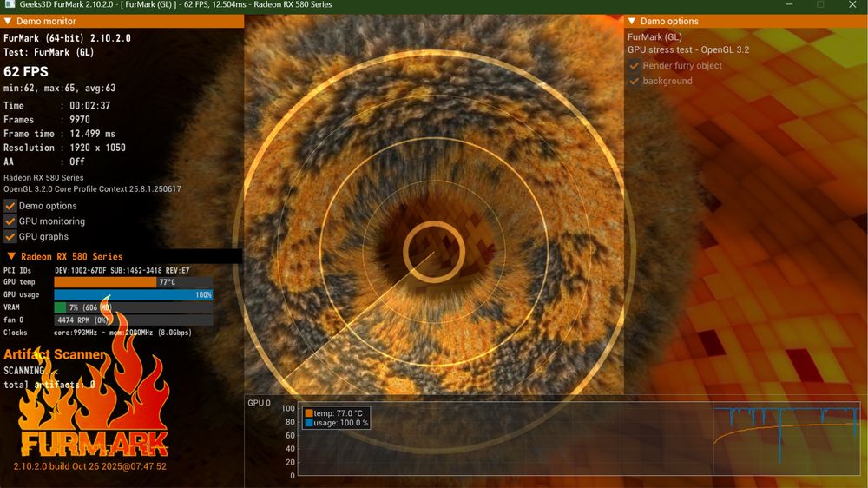Collapse the Demo monitor panel
The width and height of the screenshot is (868, 488).
pyautogui.click(x=8, y=21)
